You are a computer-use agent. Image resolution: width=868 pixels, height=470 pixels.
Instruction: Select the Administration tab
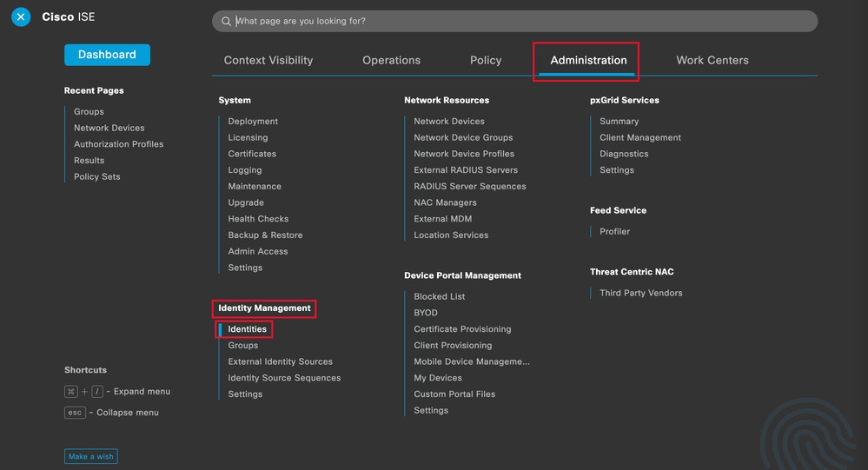pyautogui.click(x=588, y=60)
